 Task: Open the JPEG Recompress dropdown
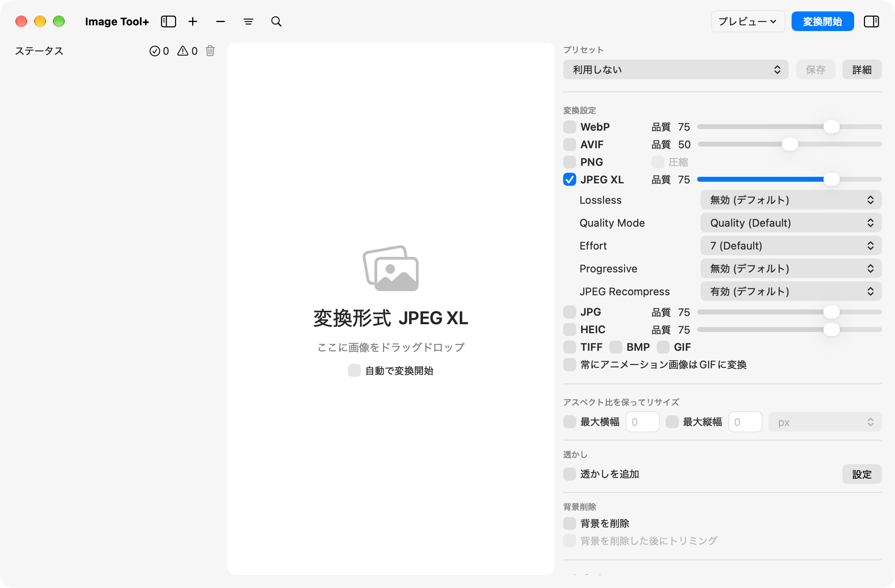[791, 292]
